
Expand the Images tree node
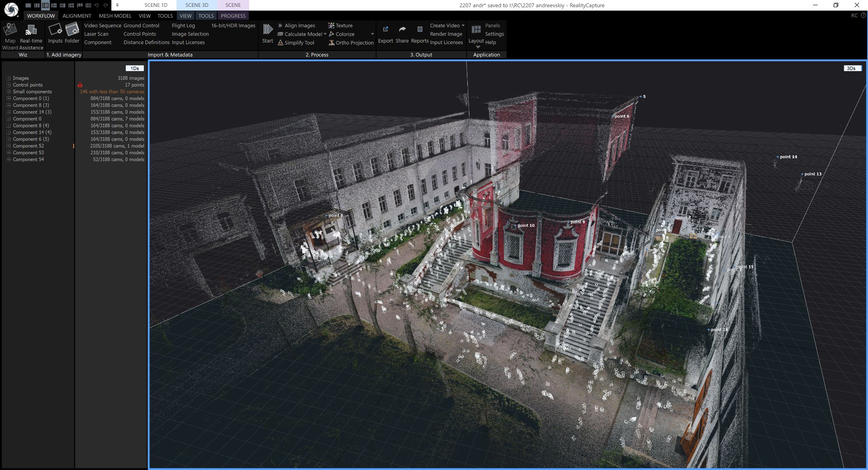pyautogui.click(x=8, y=78)
